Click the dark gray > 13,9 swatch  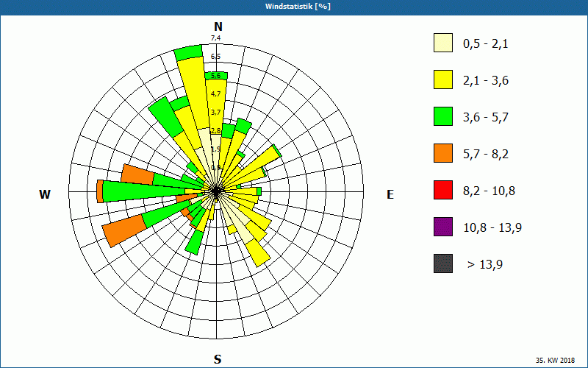[x=443, y=263]
